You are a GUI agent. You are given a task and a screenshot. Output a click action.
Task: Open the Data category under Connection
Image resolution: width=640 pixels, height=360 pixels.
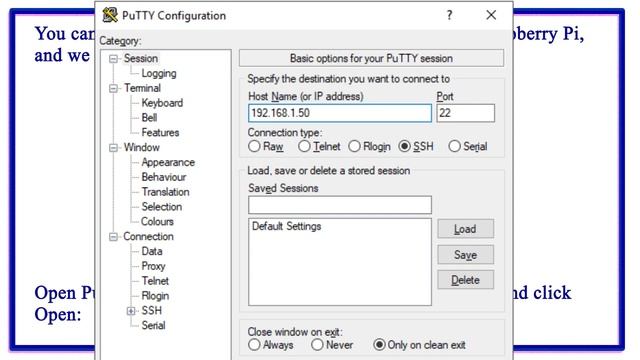[152, 251]
